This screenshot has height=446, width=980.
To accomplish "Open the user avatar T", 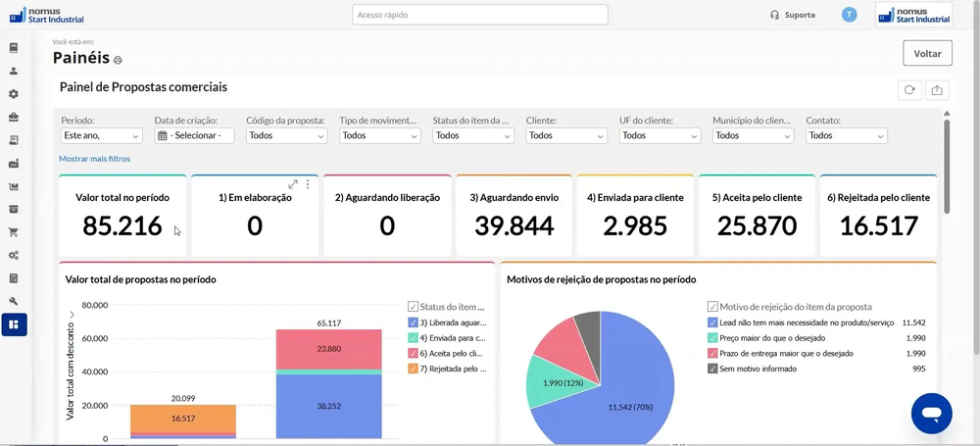I will point(849,15).
